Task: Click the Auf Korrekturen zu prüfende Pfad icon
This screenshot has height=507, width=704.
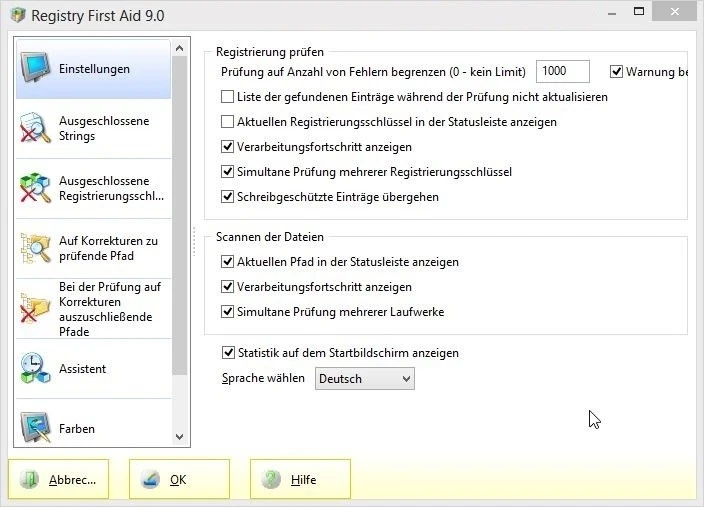Action: 35,248
